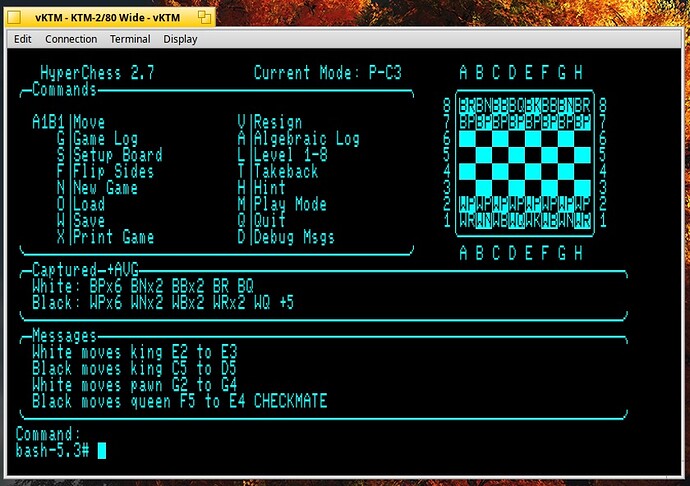Click the 'Setup Board' command line
This screenshot has width=690, height=486.
110,155
